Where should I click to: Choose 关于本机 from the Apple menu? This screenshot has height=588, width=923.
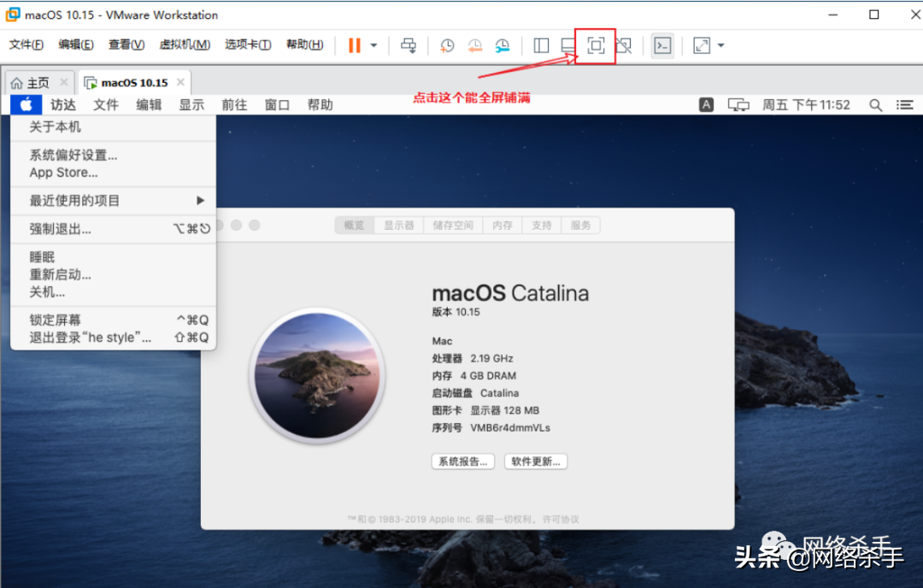click(113, 126)
